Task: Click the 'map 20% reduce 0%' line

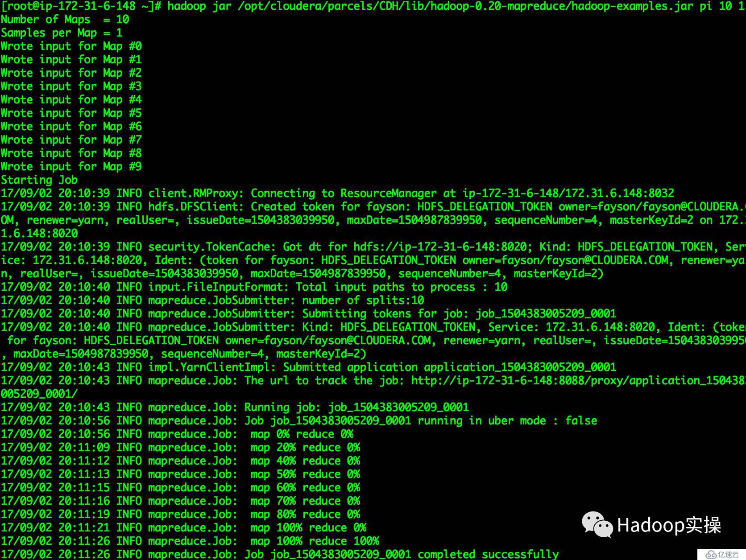Action: (181, 448)
